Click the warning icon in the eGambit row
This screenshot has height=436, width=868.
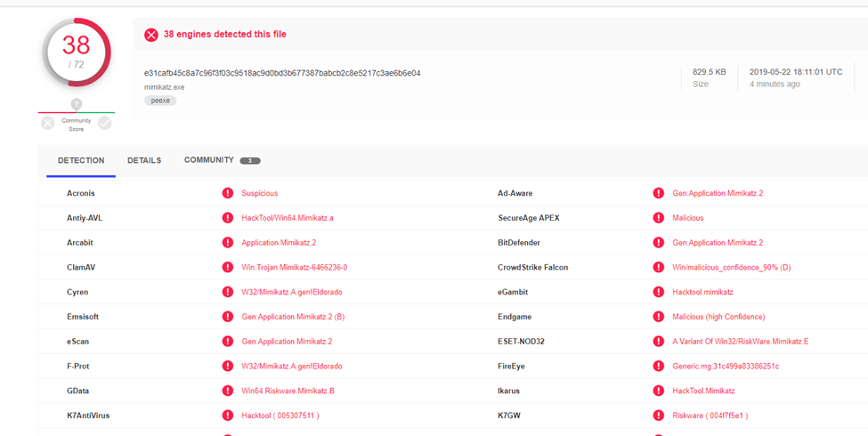click(x=658, y=292)
